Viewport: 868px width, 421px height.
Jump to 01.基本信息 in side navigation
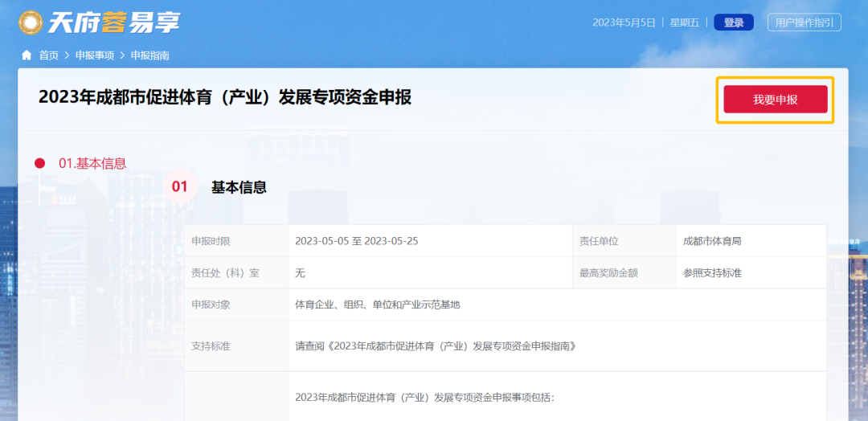click(x=92, y=163)
